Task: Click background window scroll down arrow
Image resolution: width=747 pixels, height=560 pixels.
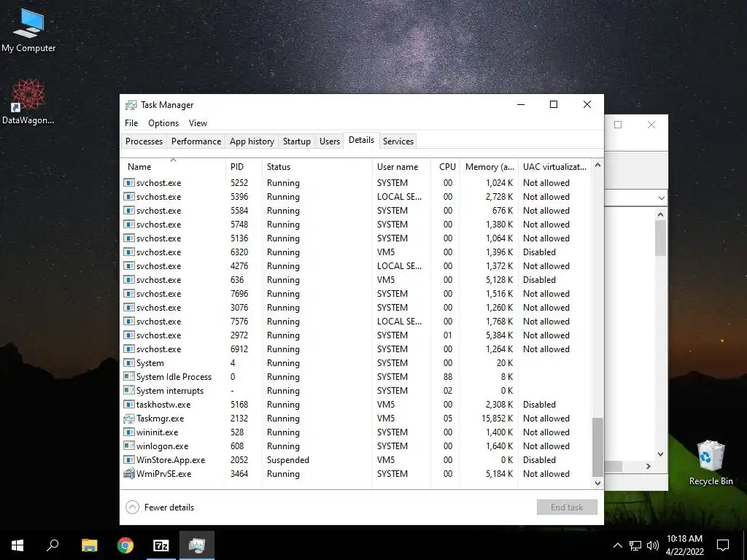Action: 660,454
